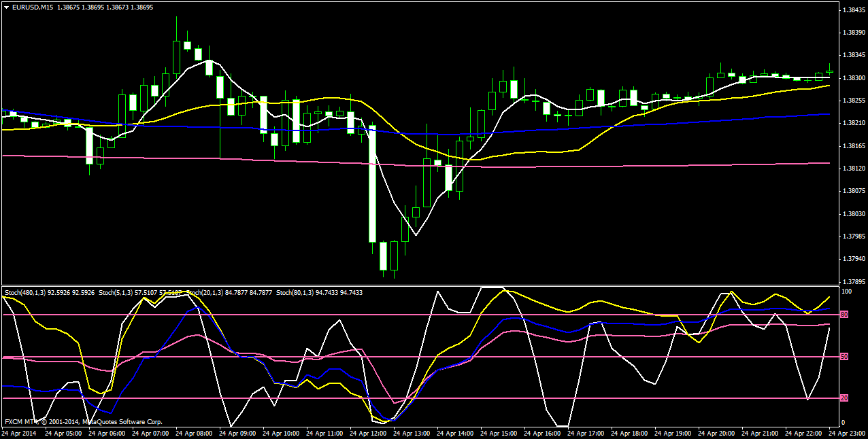Click the EURUSD,M15 symbol label

pyautogui.click(x=33, y=7)
